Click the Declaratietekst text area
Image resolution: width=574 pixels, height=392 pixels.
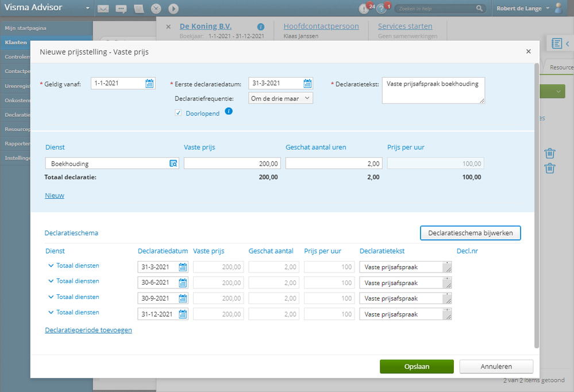tap(433, 90)
